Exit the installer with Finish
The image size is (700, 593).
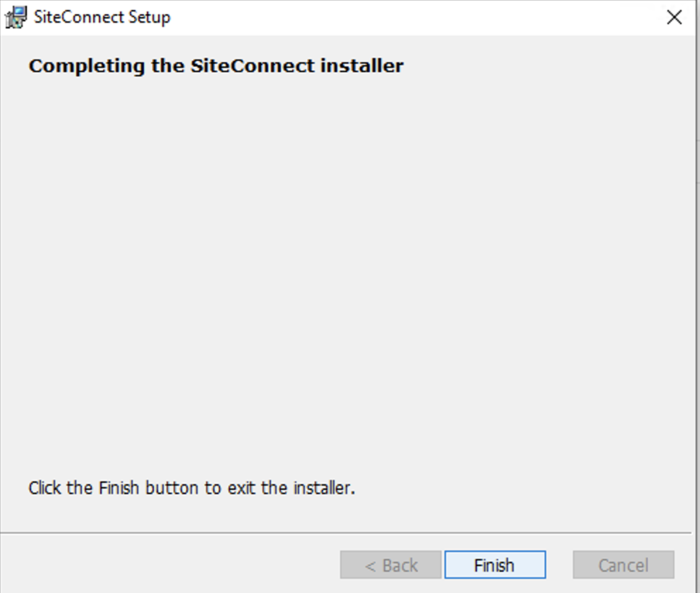pos(495,565)
